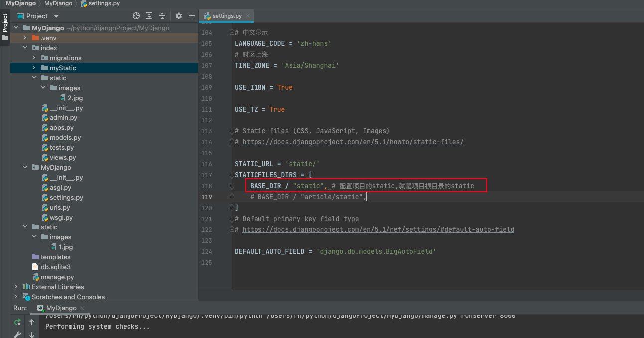Expand the myStatic folder
Image resolution: width=644 pixels, height=338 pixels.
pyautogui.click(x=34, y=68)
